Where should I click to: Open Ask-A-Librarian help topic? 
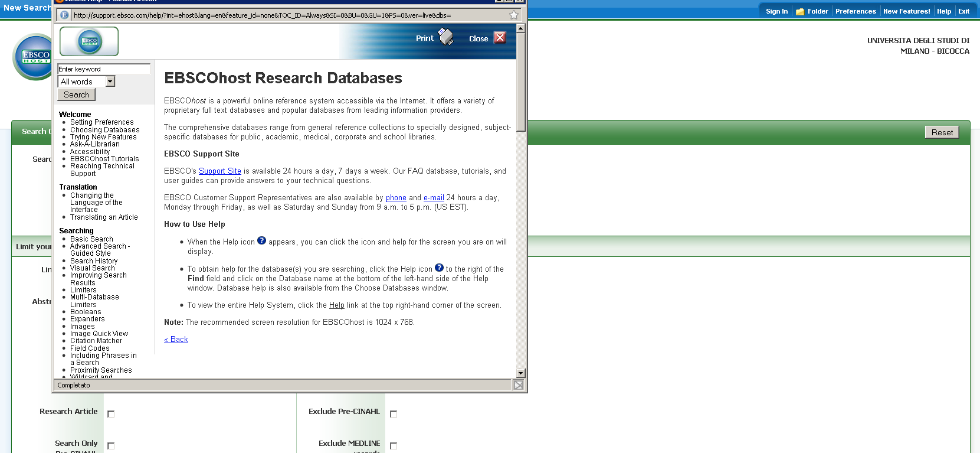pos(95,144)
